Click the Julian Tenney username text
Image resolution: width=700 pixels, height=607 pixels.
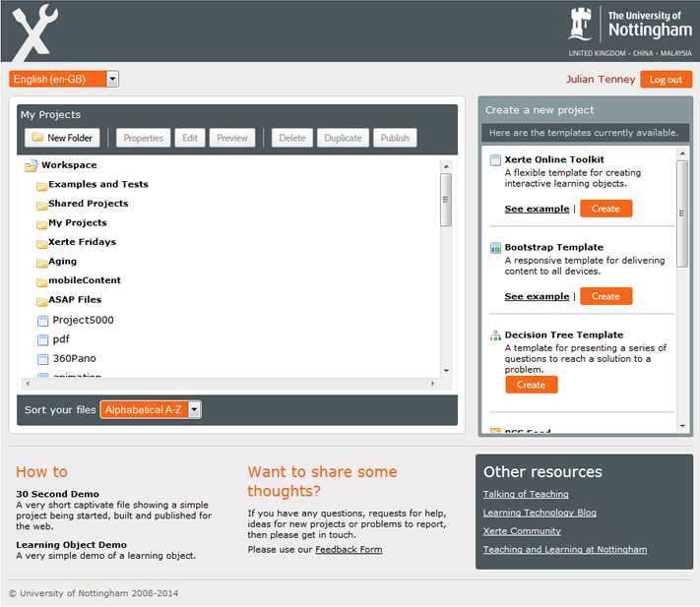click(x=601, y=80)
